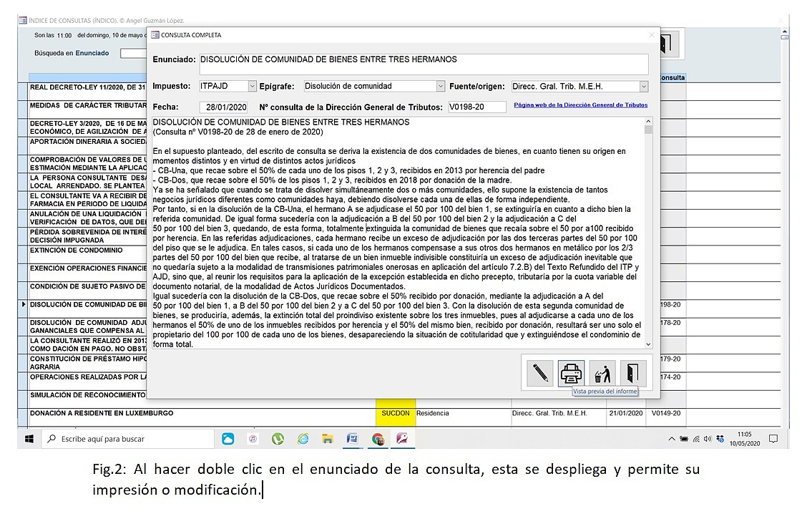Click the door exit icon in Consulta Completa
812x519 pixels.
(x=633, y=373)
